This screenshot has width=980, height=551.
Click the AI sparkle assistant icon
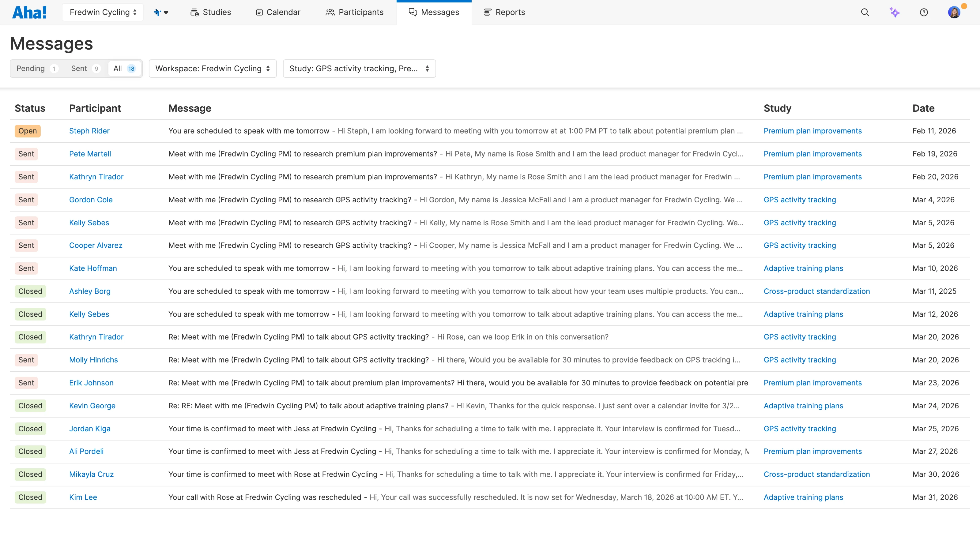coord(895,12)
